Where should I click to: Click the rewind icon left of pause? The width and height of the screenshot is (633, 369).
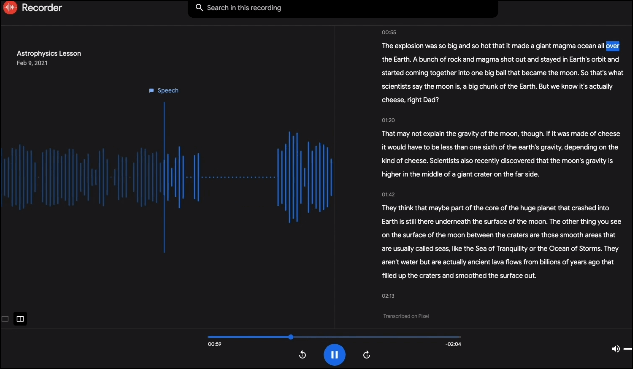302,355
